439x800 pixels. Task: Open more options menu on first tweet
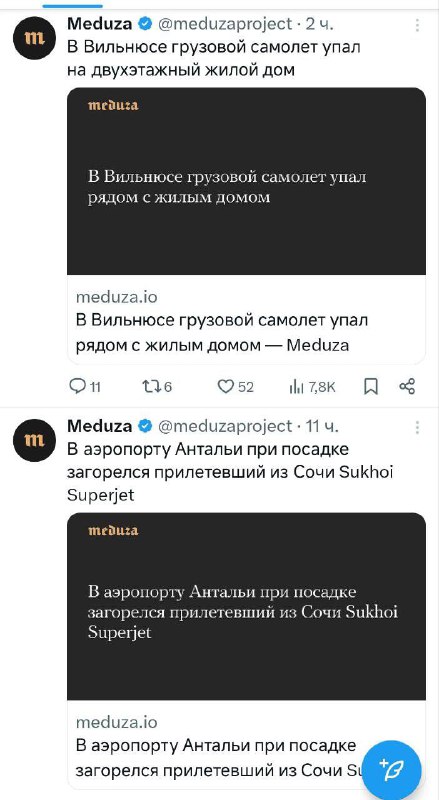click(x=418, y=25)
